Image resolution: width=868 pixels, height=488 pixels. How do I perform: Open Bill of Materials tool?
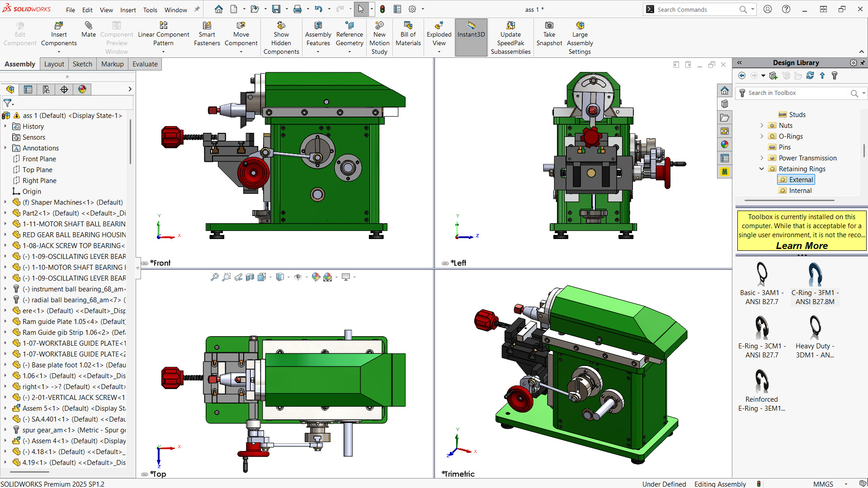tap(408, 34)
